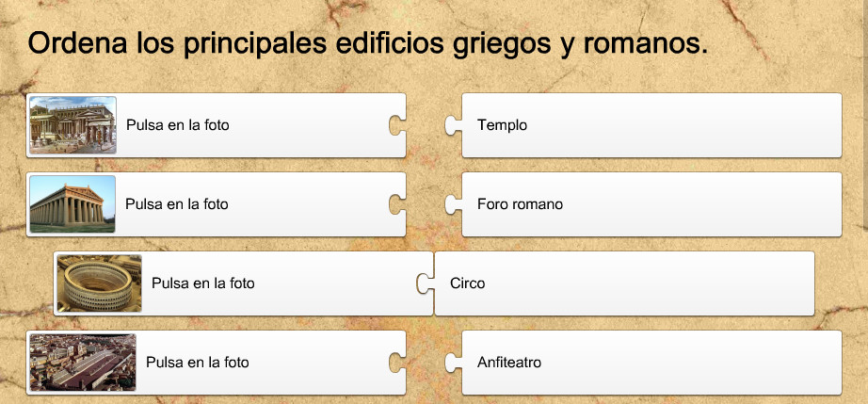Click the puzzle notch on the Parthenon card
Viewport: 868px width, 404px height.
coord(397,204)
